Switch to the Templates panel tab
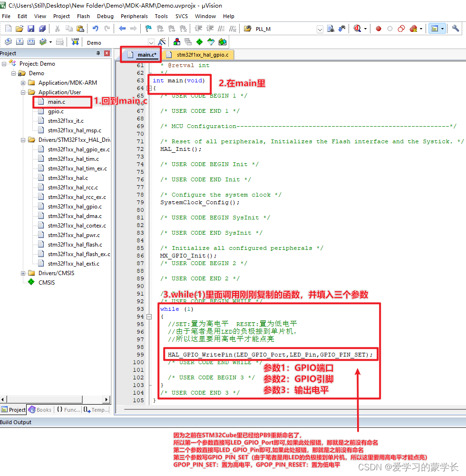 [x=96, y=409]
